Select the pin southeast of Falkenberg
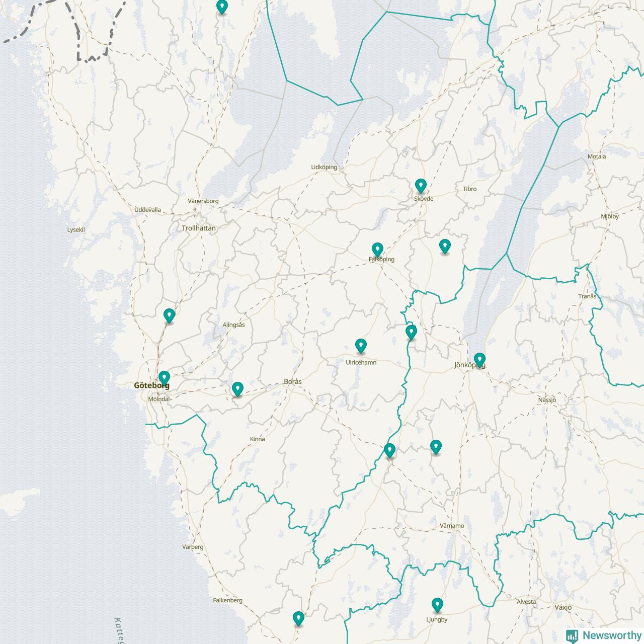This screenshot has height=644, width=644. [x=299, y=618]
